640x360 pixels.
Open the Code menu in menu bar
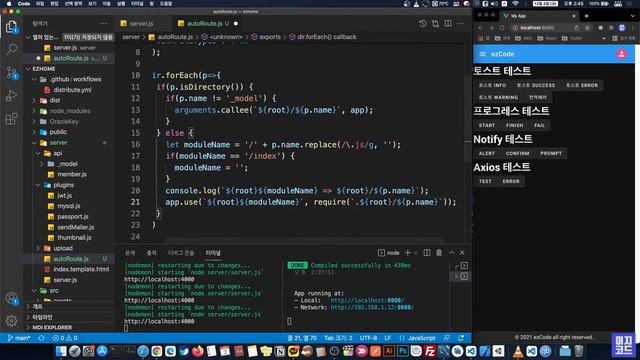pos(24,4)
